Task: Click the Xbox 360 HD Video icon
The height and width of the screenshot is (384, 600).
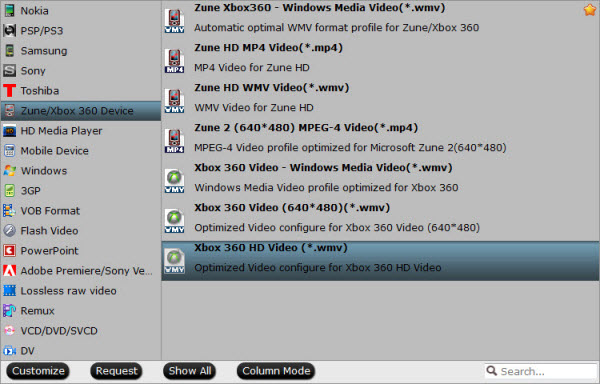Action: click(174, 261)
